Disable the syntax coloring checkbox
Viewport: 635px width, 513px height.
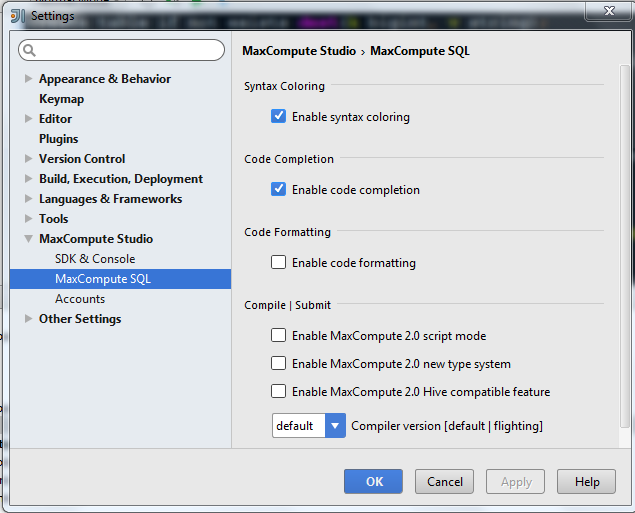coord(279,117)
